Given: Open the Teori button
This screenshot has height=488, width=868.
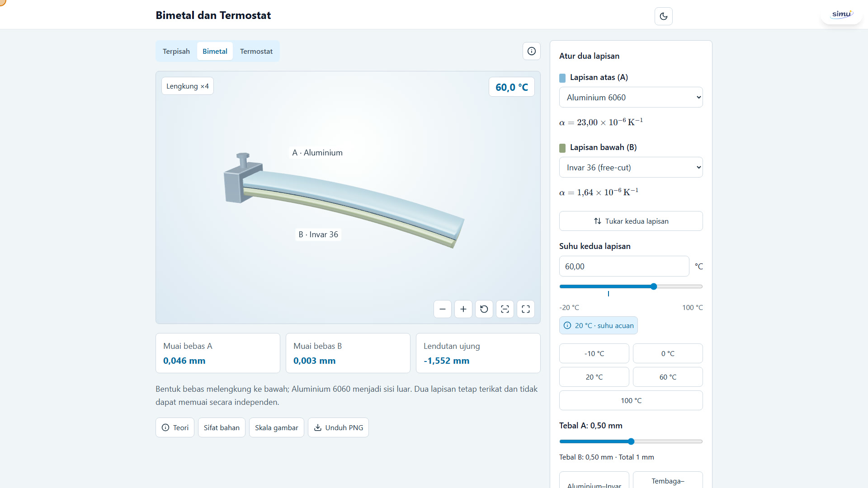Looking at the screenshot, I should point(175,427).
